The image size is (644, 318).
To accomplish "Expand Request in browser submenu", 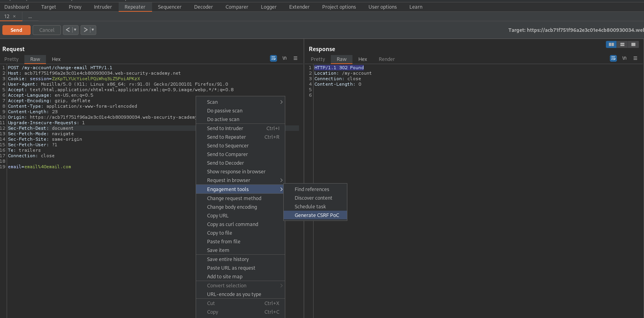I will [240, 180].
